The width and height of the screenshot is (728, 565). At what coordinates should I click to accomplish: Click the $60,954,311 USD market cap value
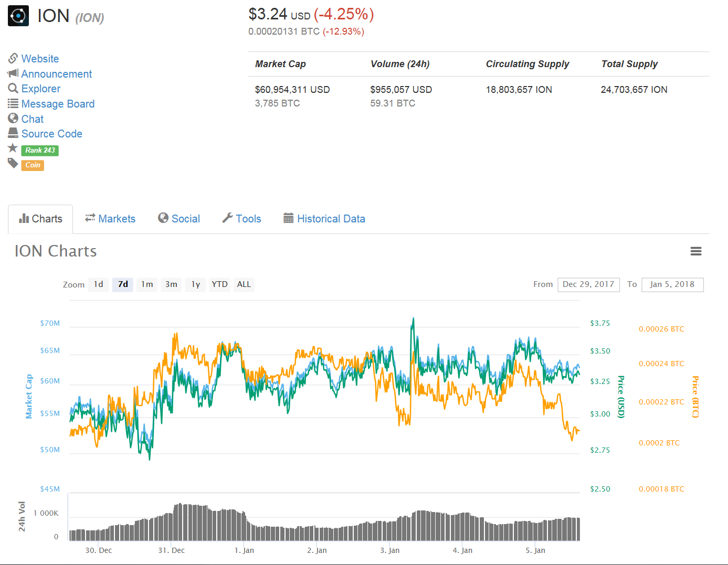(292, 90)
